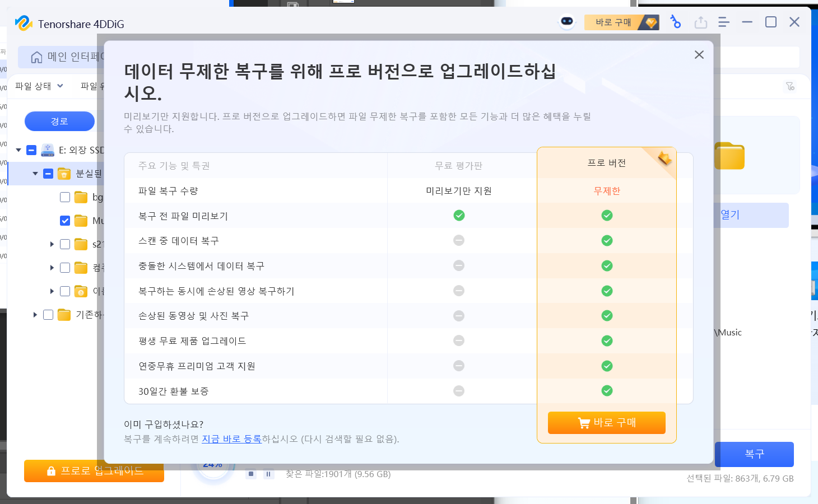Click the crown ribbon on pro column
818x504 pixels.
click(x=664, y=158)
